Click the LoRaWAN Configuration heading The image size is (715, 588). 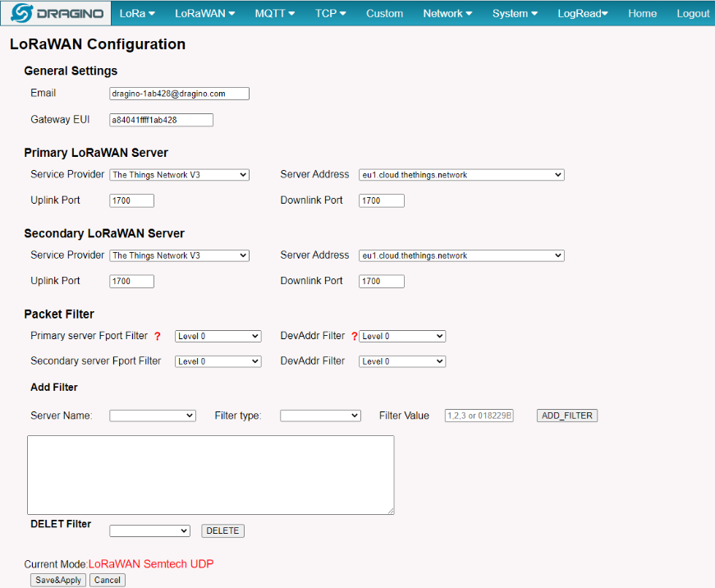click(98, 44)
